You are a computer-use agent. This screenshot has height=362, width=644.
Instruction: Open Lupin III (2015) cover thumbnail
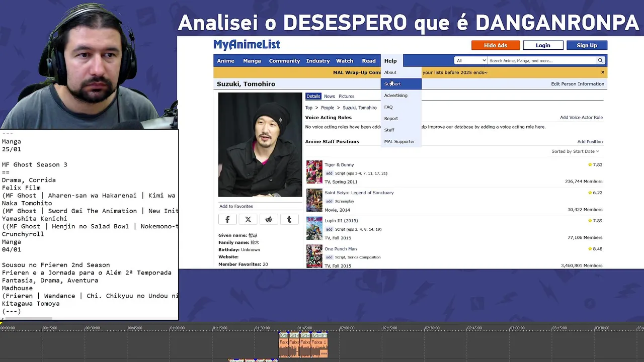click(x=314, y=229)
